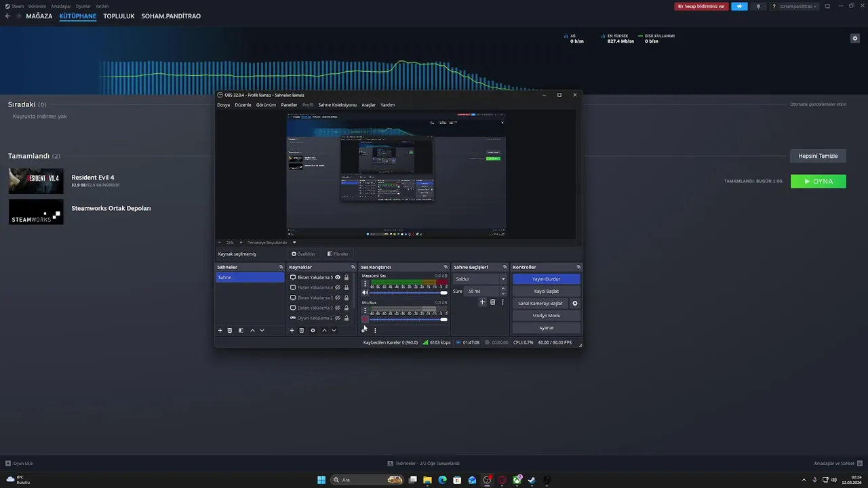Toggle lock on Ekran Yakalama 4

pyautogui.click(x=347, y=287)
